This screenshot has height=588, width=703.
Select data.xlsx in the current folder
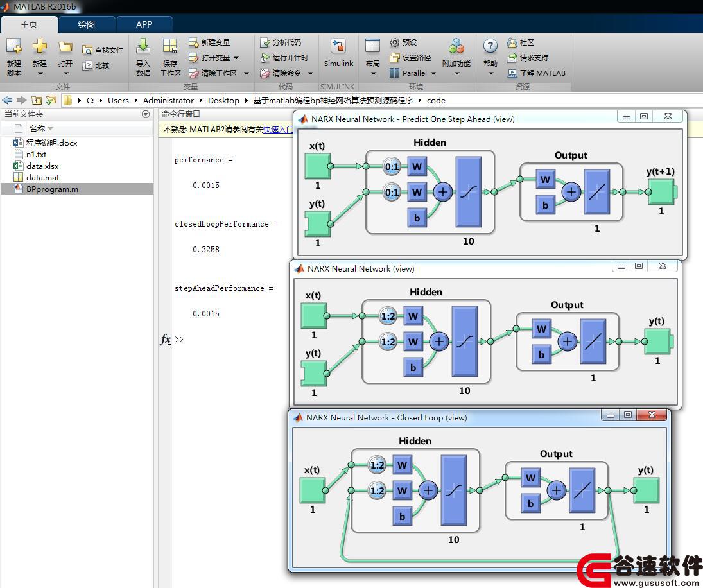42,166
